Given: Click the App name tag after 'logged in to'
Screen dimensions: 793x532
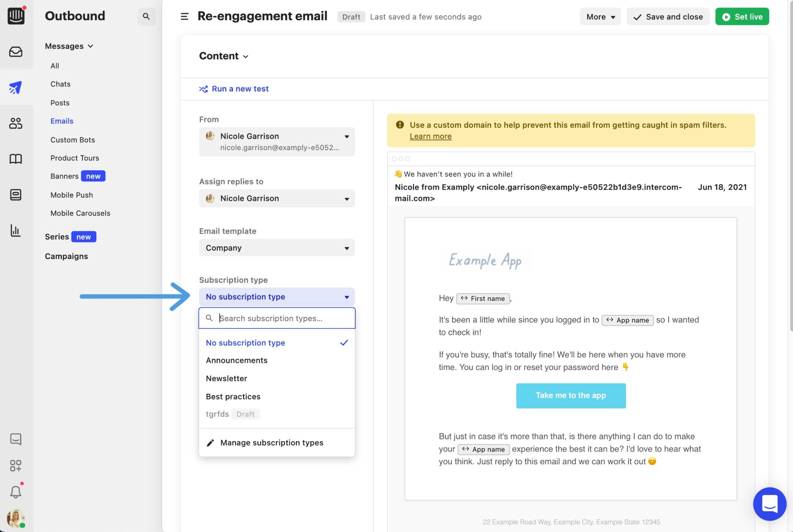Looking at the screenshot, I should (628, 320).
